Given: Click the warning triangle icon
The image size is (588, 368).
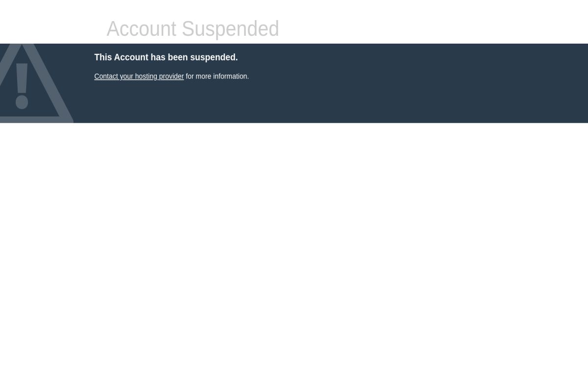Looking at the screenshot, I should click(34, 83).
